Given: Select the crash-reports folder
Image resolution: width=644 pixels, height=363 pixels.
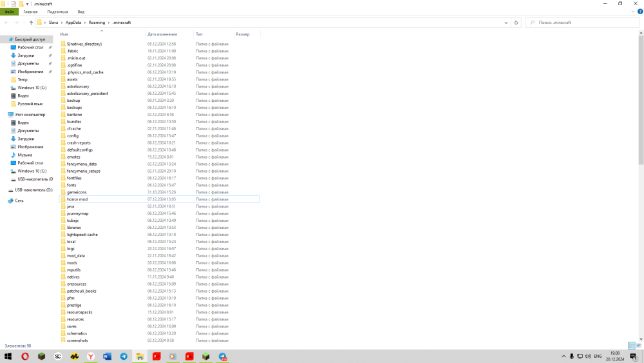Looking at the screenshot, I should click(x=79, y=142).
